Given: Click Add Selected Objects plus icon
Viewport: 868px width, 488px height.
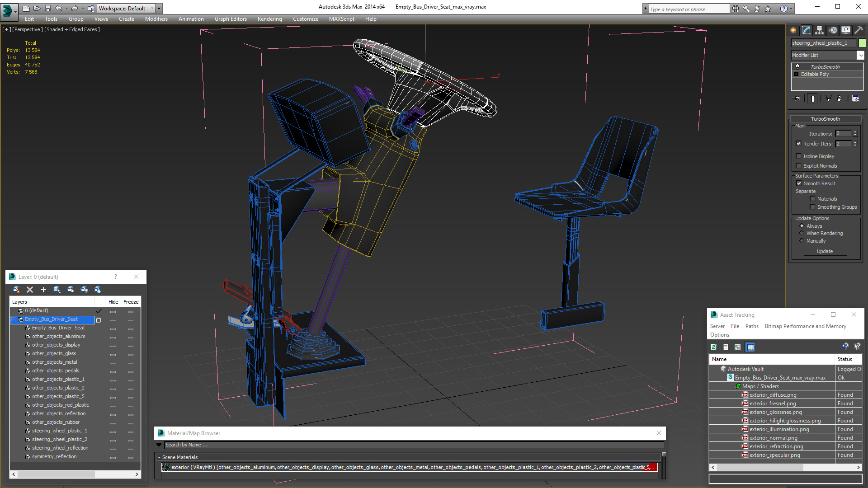Looking at the screenshot, I should [43, 290].
